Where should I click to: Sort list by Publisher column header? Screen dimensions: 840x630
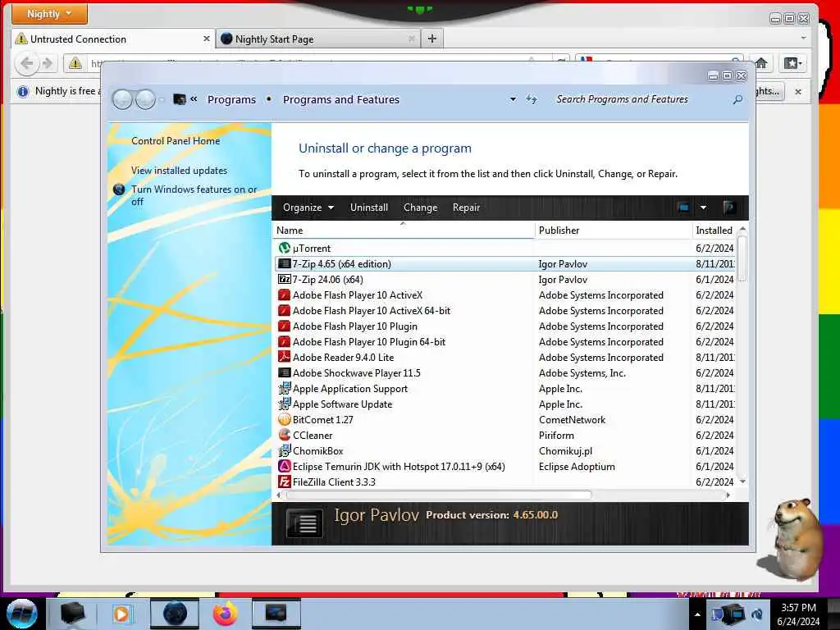(x=614, y=231)
